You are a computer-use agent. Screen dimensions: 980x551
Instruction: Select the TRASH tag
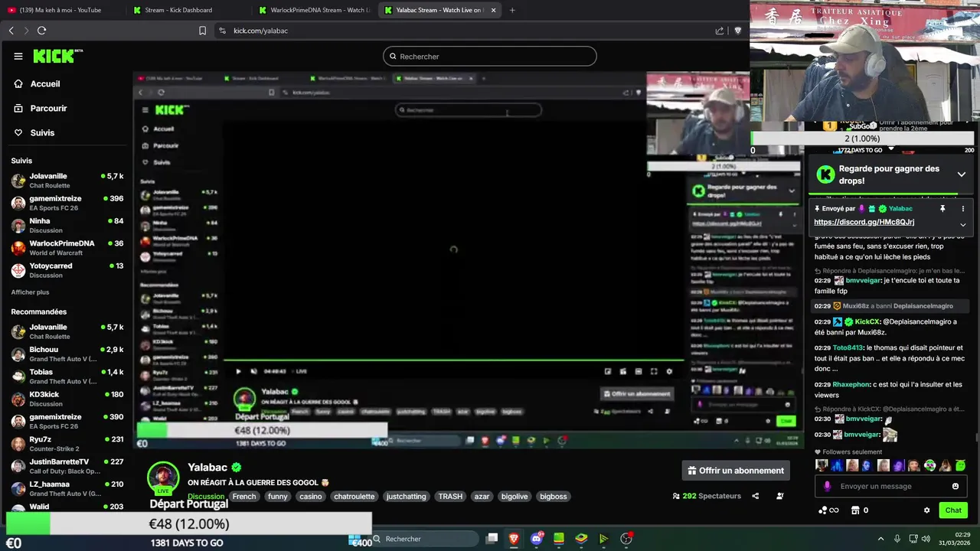450,497
